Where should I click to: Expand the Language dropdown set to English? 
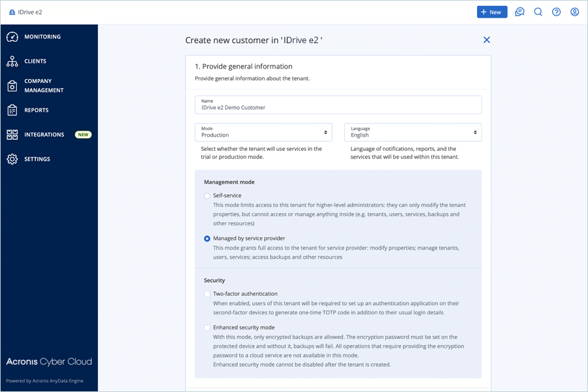pyautogui.click(x=413, y=133)
